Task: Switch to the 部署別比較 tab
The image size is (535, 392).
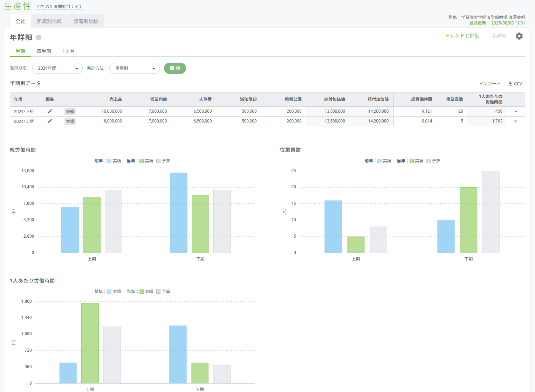Action: (x=86, y=21)
